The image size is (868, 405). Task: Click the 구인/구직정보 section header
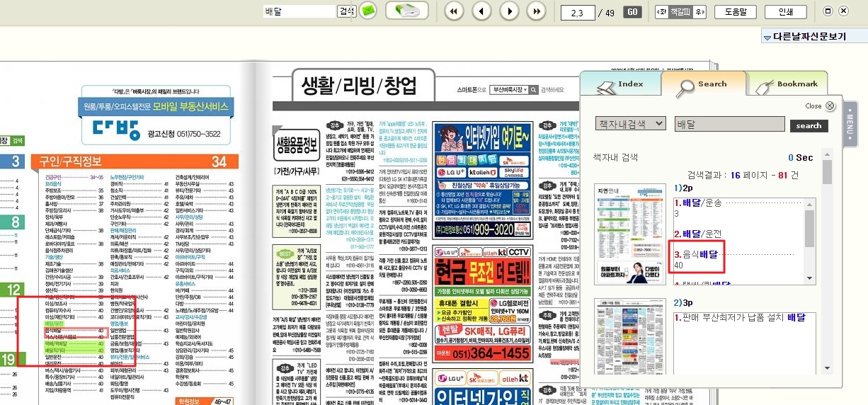pyautogui.click(x=135, y=161)
